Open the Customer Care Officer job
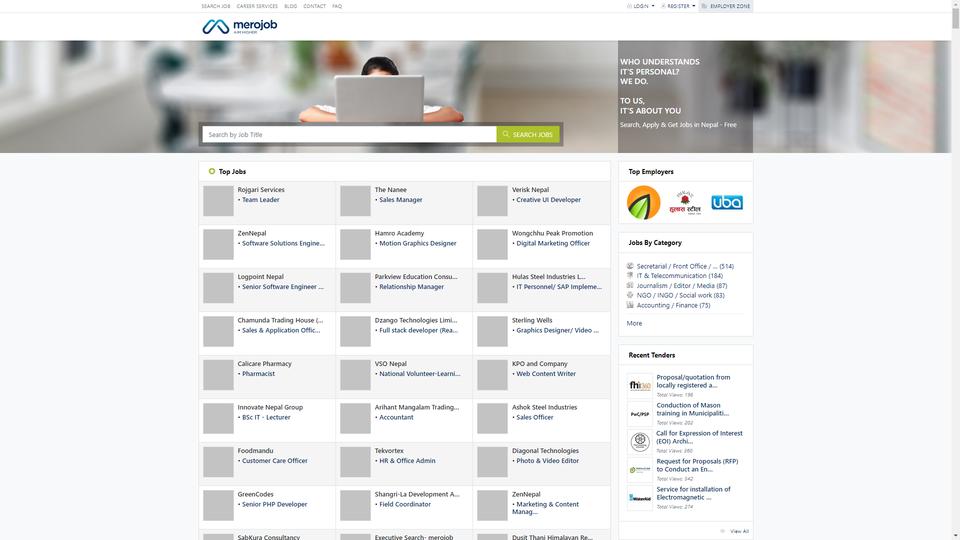The height and width of the screenshot is (540, 960). click(x=274, y=460)
